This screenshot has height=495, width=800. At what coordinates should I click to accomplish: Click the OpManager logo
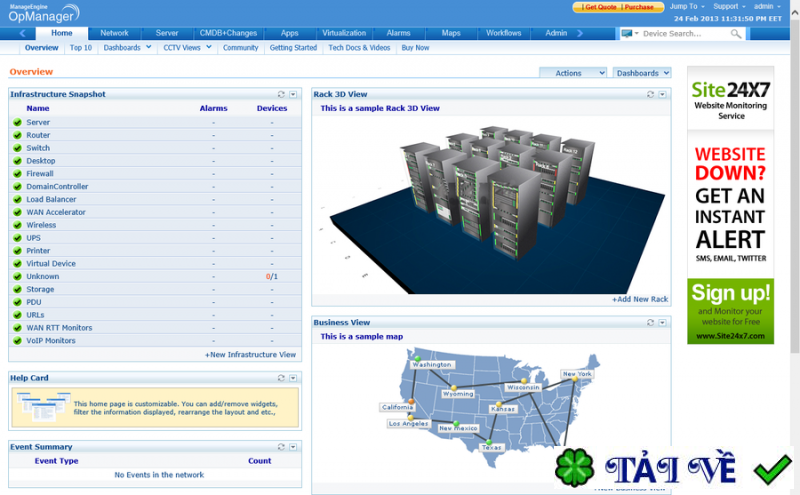click(x=44, y=14)
